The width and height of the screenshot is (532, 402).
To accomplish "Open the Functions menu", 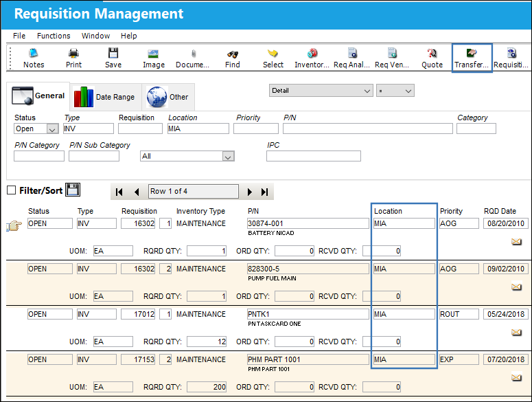I will click(x=54, y=36).
